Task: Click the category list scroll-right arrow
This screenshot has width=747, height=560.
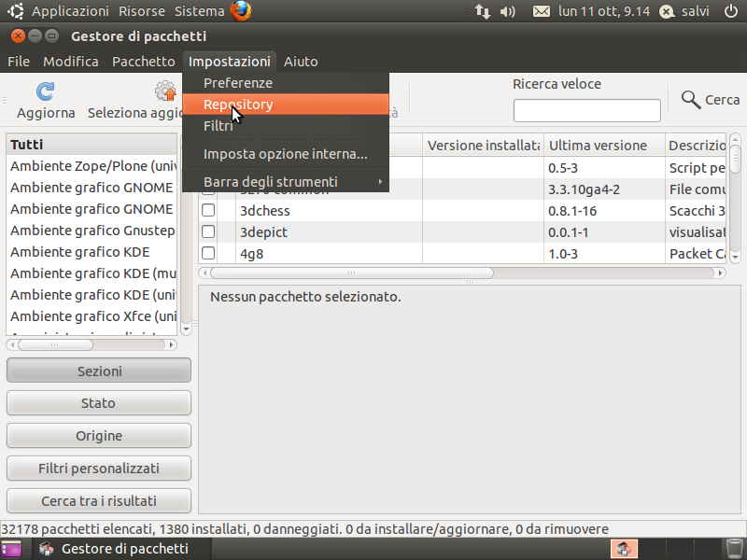Action: coord(172,344)
